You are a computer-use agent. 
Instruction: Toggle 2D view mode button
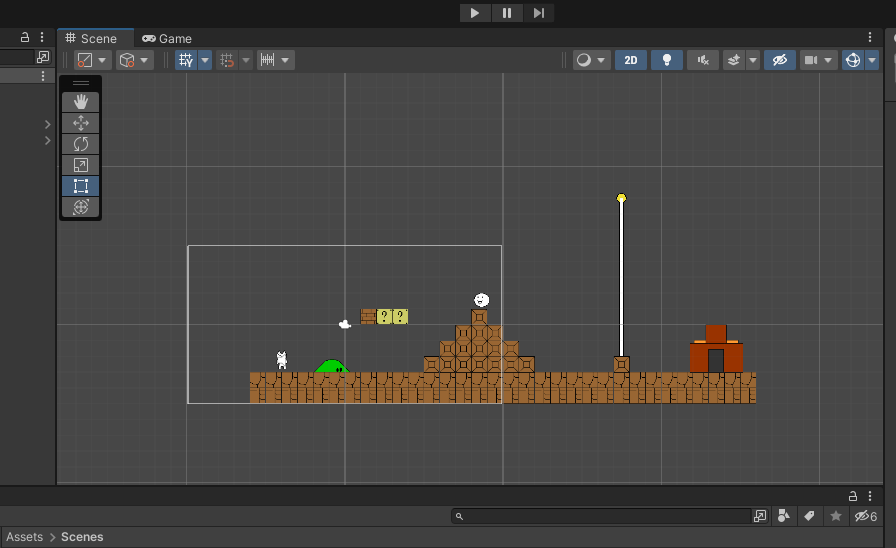[x=631, y=60]
